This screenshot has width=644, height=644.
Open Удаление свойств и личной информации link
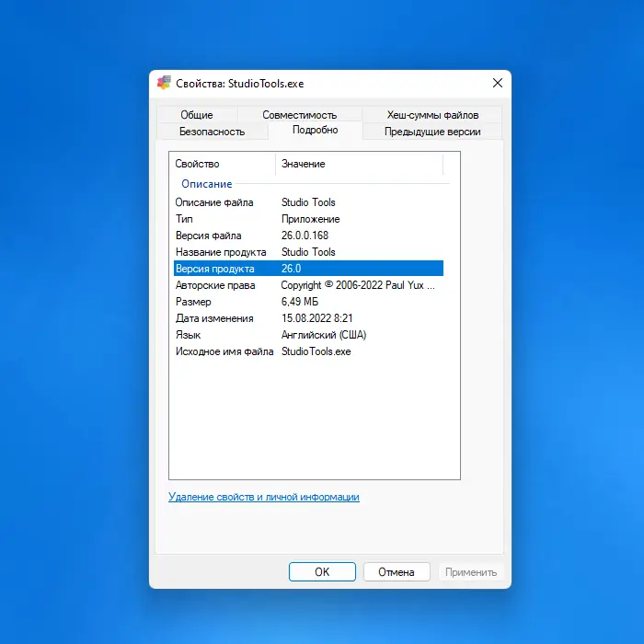pyautogui.click(x=264, y=497)
